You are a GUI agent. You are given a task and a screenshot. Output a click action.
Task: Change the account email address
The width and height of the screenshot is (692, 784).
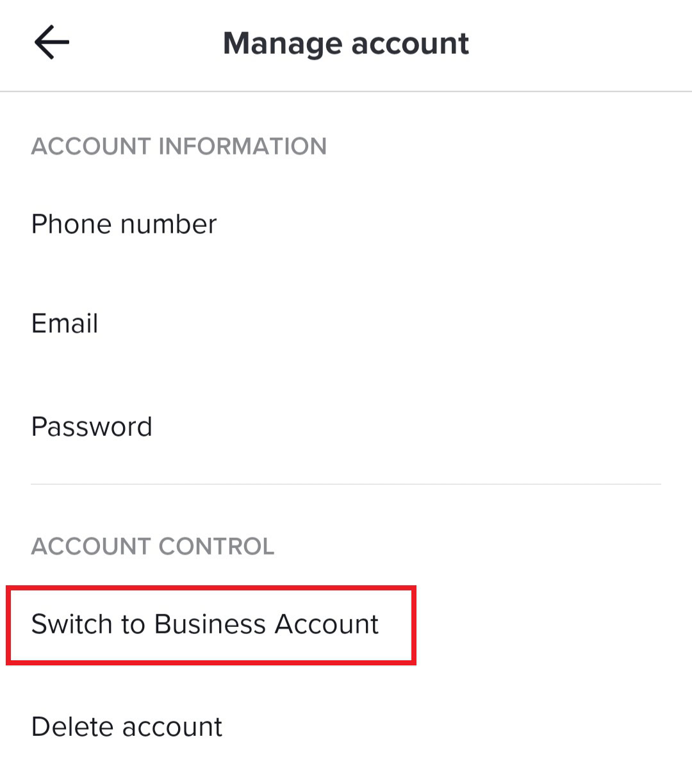click(x=65, y=324)
